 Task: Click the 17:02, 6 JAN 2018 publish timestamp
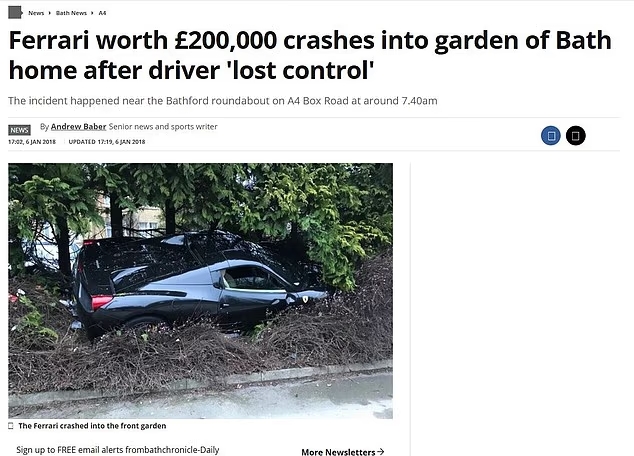pos(32,142)
